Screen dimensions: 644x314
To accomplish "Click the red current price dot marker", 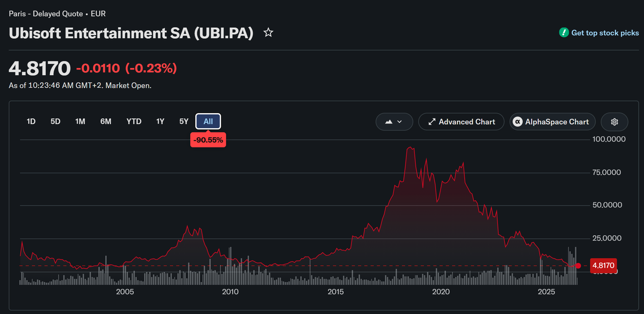I will 578,266.
